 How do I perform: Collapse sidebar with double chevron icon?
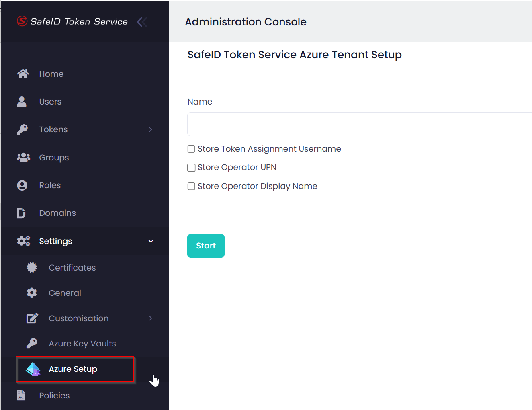[142, 22]
